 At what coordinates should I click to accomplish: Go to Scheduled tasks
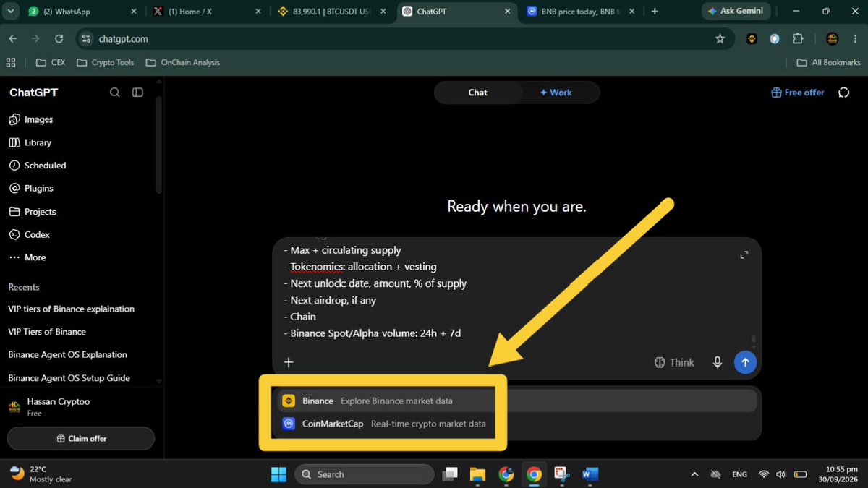coord(38,166)
